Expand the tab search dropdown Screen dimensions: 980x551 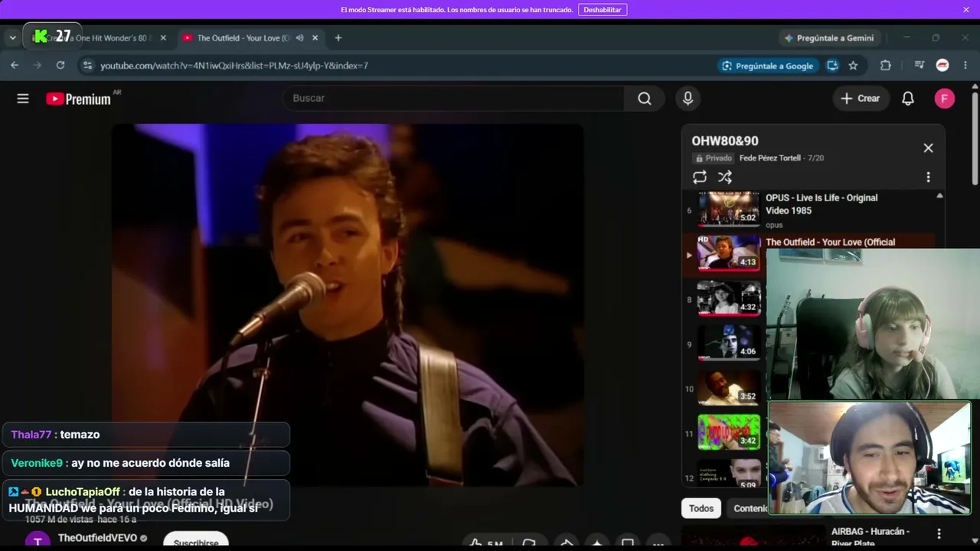coord(12,37)
